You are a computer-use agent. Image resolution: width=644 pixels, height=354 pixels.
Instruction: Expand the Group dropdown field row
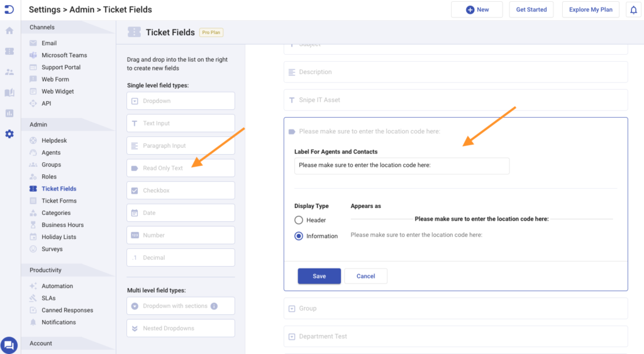coord(455,309)
